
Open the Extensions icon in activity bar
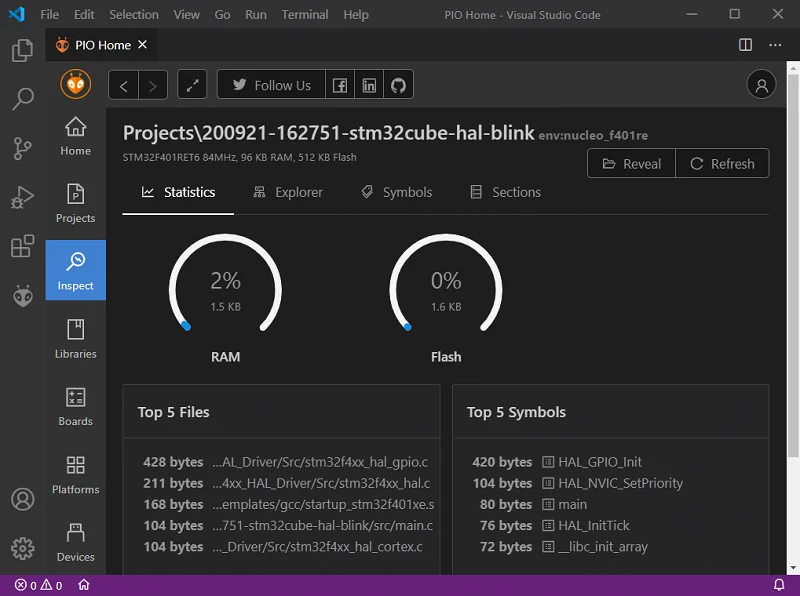click(x=22, y=246)
